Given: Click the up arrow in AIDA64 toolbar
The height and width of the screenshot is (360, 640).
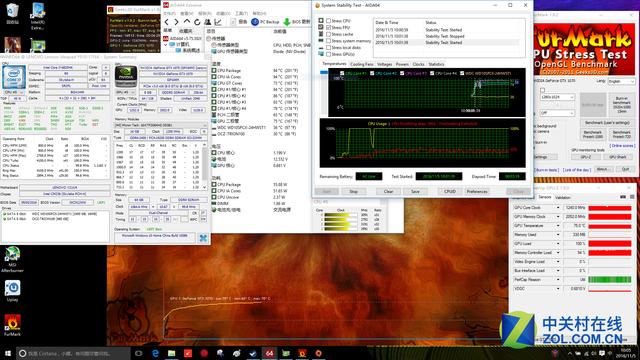Looking at the screenshot, I should [x=187, y=22].
